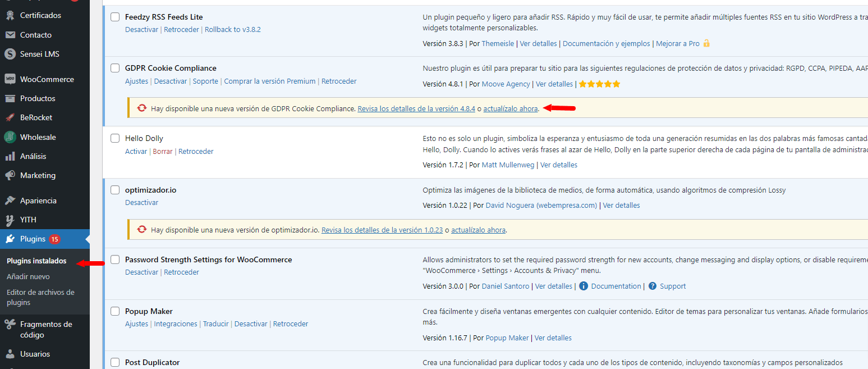
Task: Click the BeRocket rocket icon
Action: click(x=10, y=117)
